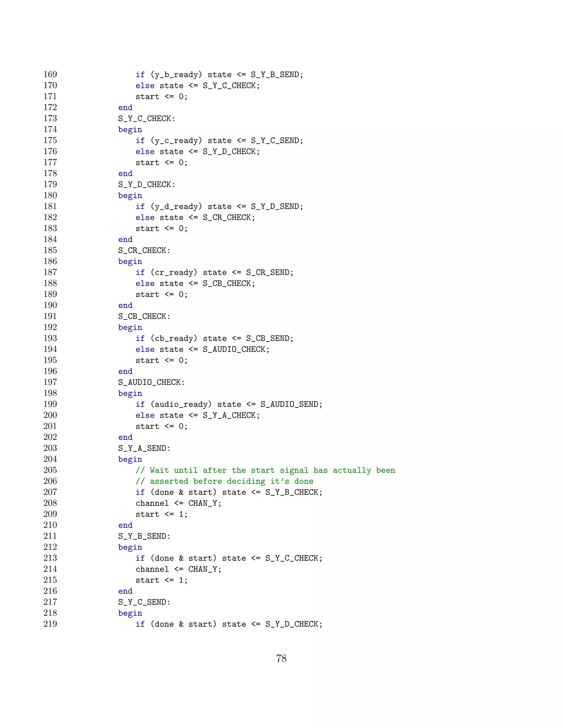Click the label 'S_Y_D_CHECK:' on line 179
Image resolution: width=563 pixels, height=728 pixels.
[x=147, y=185]
